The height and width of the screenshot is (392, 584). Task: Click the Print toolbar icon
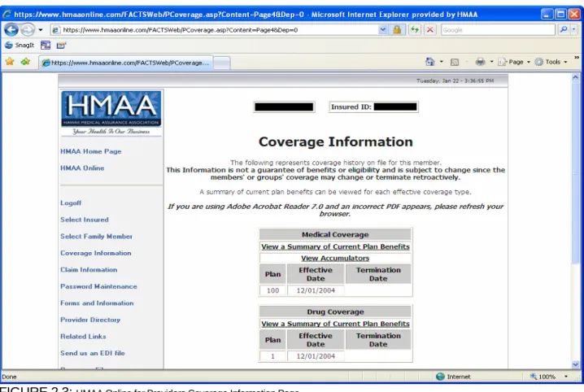(481, 62)
